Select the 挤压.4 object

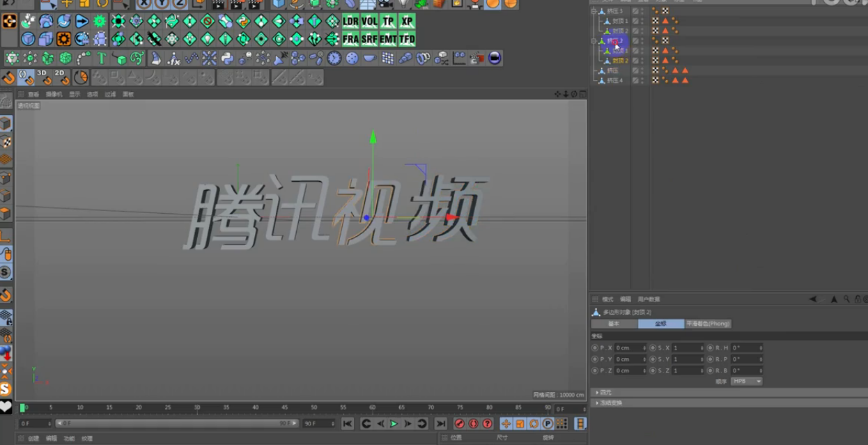pos(614,80)
